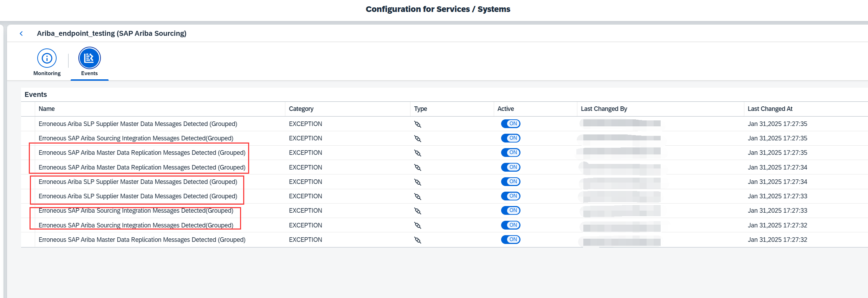
Task: Open Master Data Replication event name at 17:27:32
Action: click(x=142, y=240)
